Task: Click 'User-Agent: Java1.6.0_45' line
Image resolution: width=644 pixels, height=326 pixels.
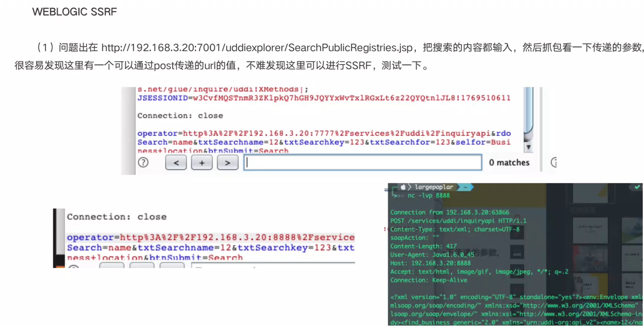Action: [x=432, y=255]
